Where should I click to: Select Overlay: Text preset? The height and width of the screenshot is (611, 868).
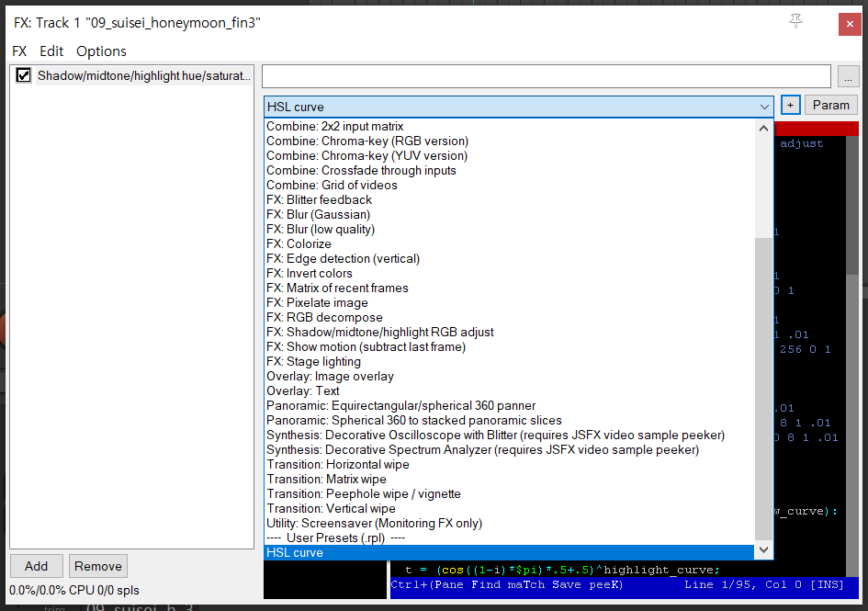click(x=509, y=390)
